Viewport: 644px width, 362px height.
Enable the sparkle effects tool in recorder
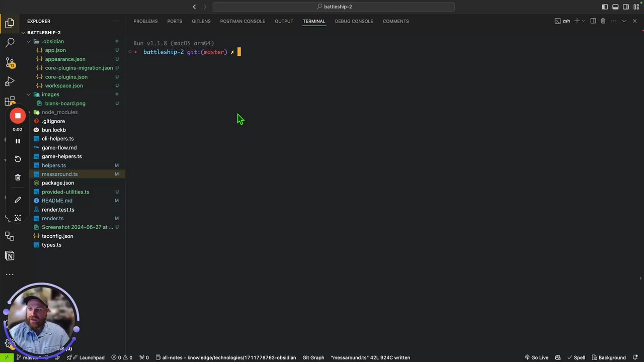18,218
